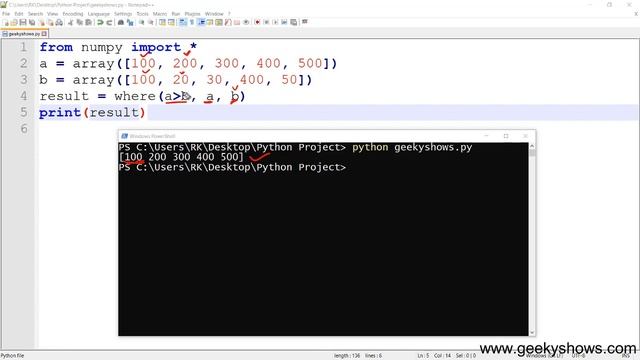Open the Edit menu
640x360 pixels.
[19, 14]
